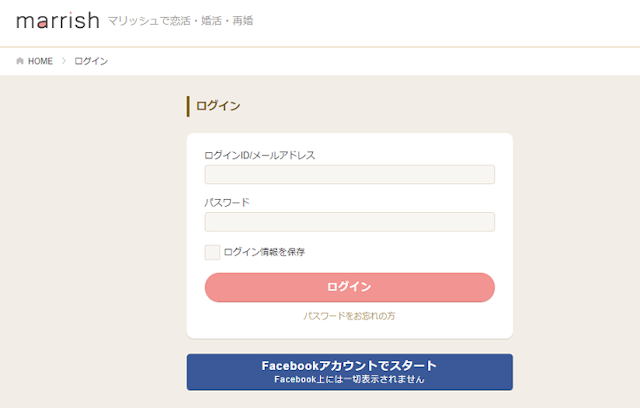Focus the login ID/email input field
Screen dimensions: 640x408
tap(349, 175)
